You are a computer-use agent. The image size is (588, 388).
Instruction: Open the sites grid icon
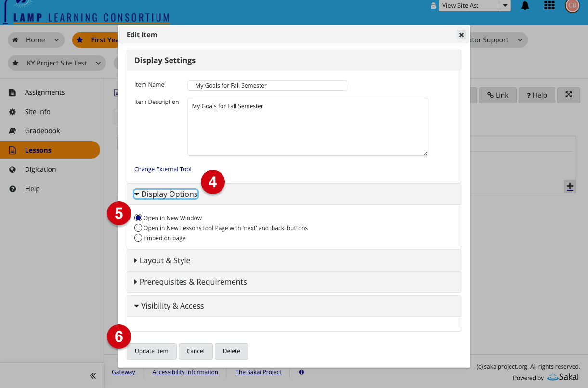coord(549,6)
